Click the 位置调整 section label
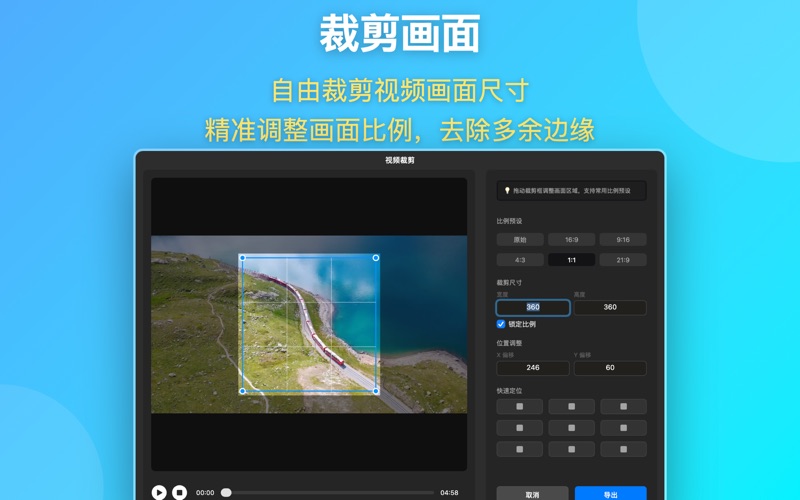Viewport: 800px width, 500px height. [509, 343]
